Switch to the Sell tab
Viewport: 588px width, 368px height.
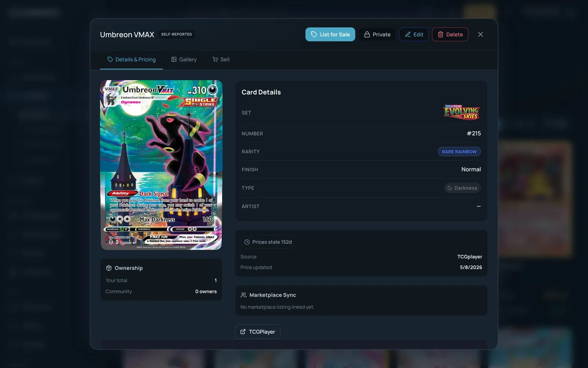[x=221, y=59]
